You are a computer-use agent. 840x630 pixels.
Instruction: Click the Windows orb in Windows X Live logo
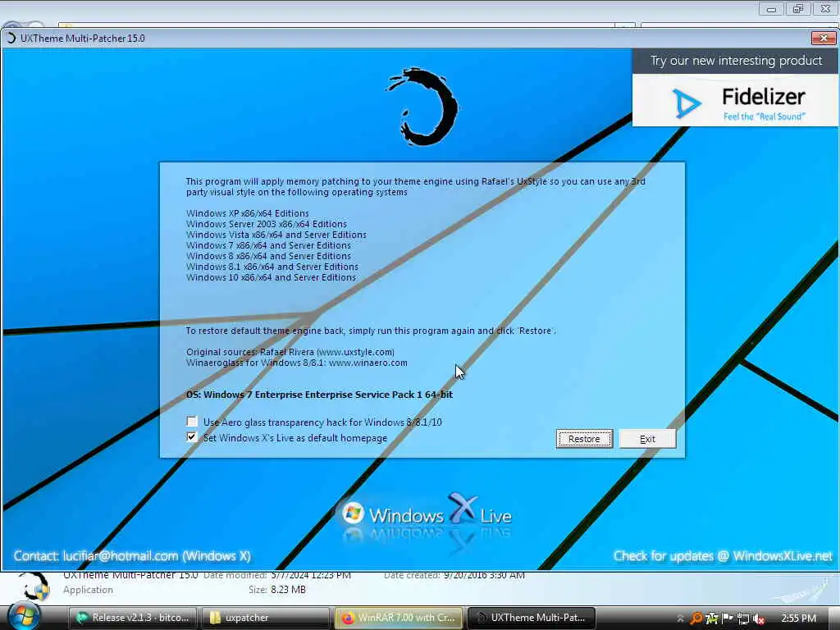(353, 514)
